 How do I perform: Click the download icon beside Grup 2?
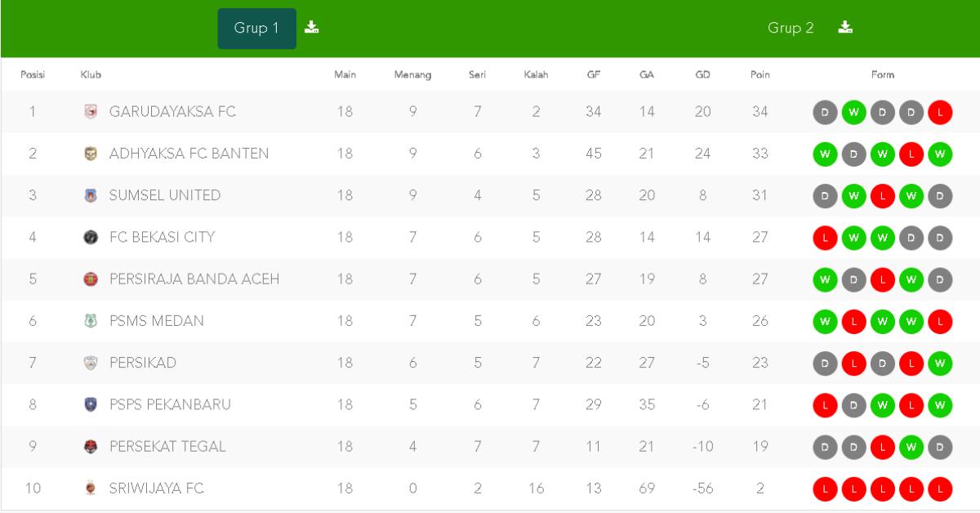846,26
